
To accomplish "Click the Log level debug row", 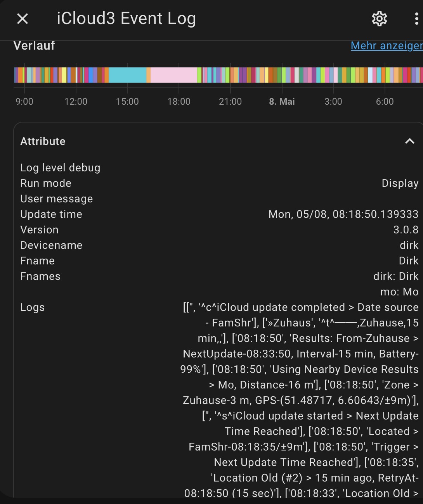I will coord(60,167).
